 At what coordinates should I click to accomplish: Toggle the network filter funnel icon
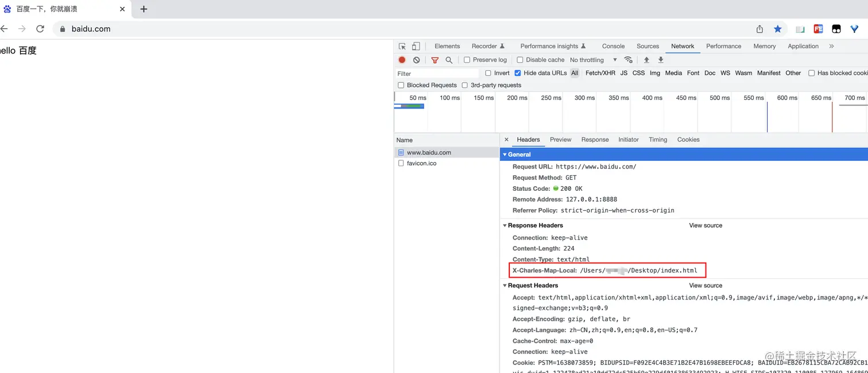[x=435, y=60]
